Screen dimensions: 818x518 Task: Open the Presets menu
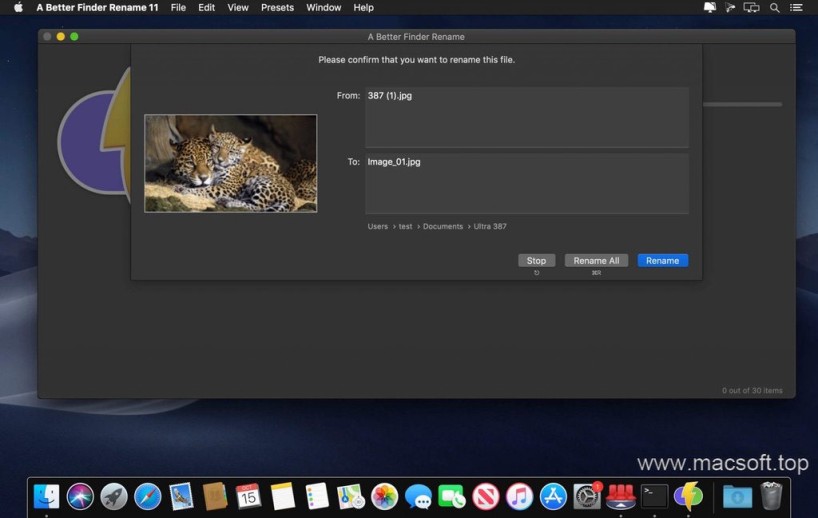[x=277, y=7]
